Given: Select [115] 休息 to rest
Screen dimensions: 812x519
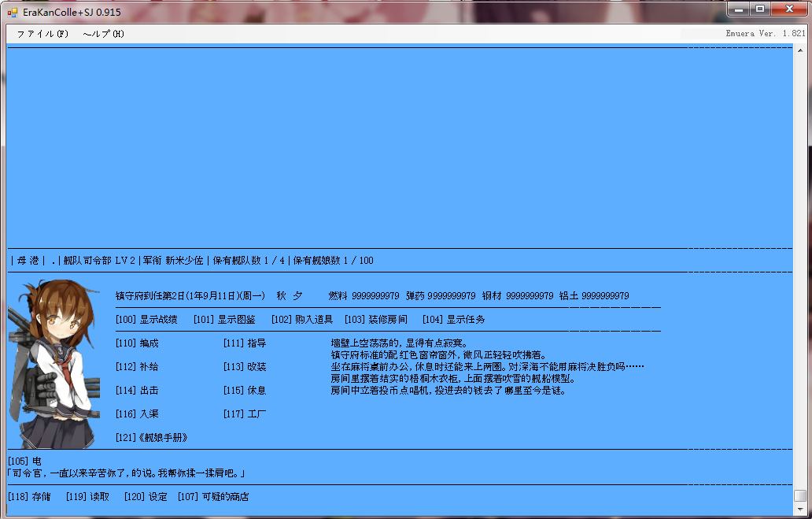Looking at the screenshot, I should 245,391.
